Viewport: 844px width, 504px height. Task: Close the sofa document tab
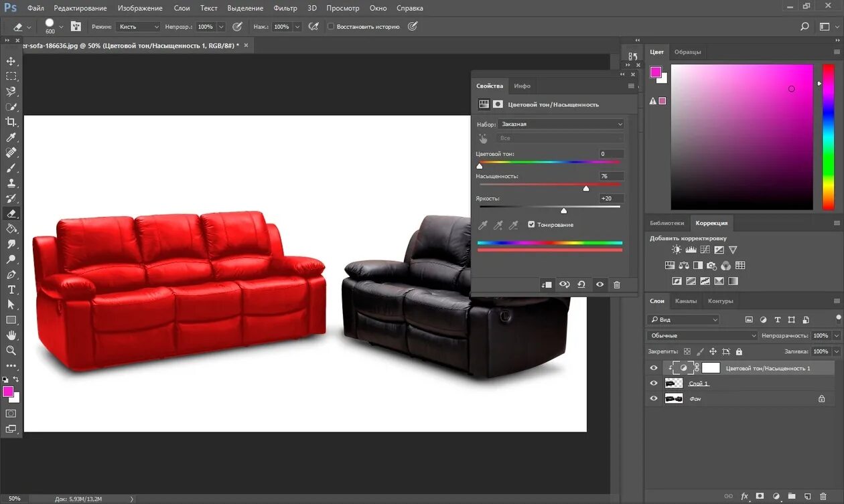point(246,46)
